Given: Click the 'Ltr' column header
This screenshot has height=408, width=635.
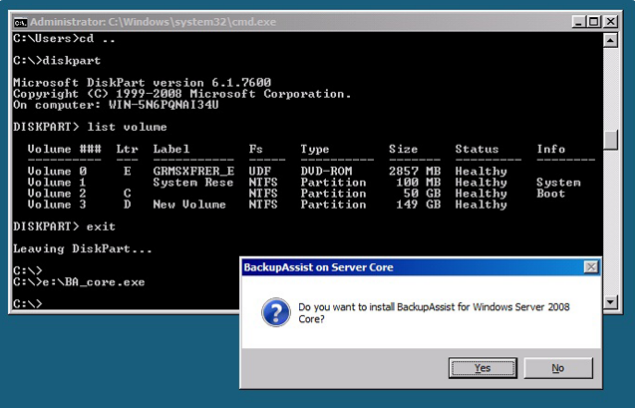Looking at the screenshot, I should [x=127, y=149].
